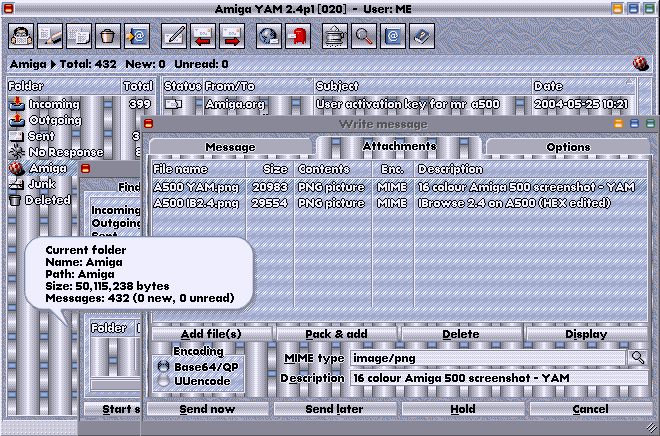Viewport: 660px width, 436px height.
Task: Click the Total column header in folder list
Action: (138, 86)
